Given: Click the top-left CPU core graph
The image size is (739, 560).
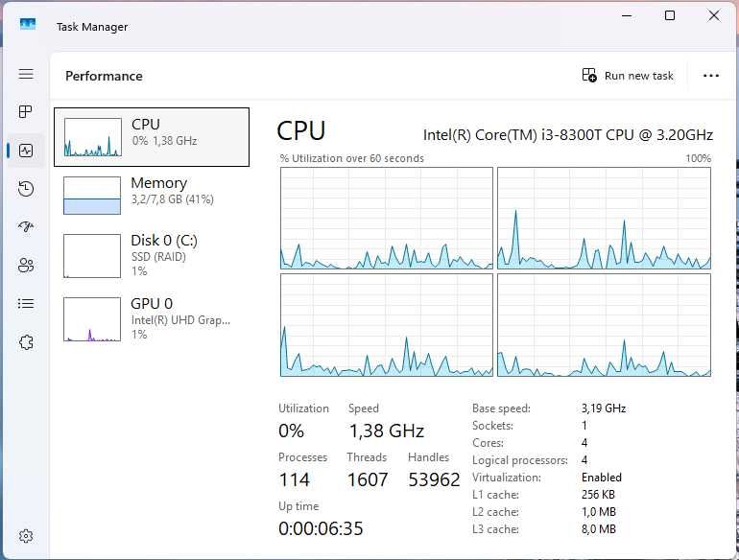Looking at the screenshot, I should 386,219.
